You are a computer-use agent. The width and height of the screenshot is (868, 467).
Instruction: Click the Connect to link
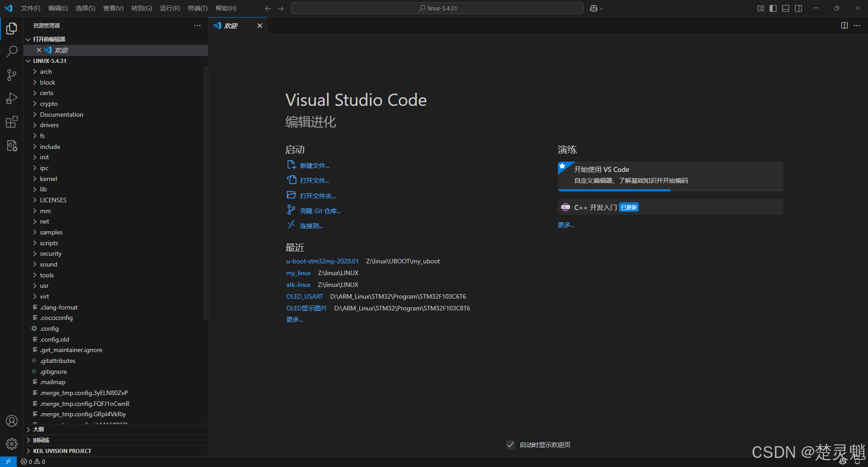[311, 226]
